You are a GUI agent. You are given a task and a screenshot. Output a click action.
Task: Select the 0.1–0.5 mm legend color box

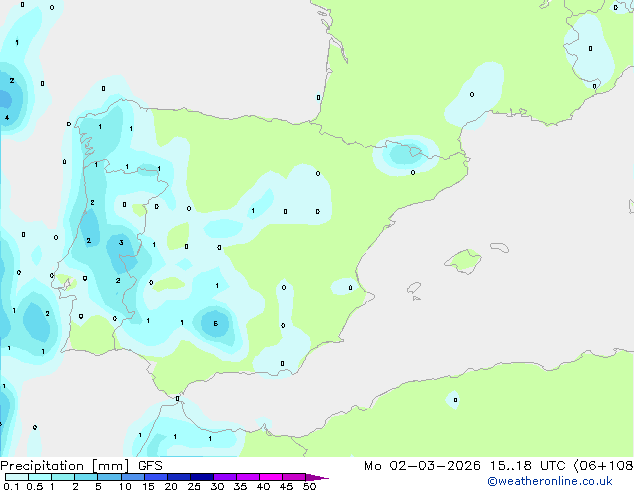pos(17,477)
